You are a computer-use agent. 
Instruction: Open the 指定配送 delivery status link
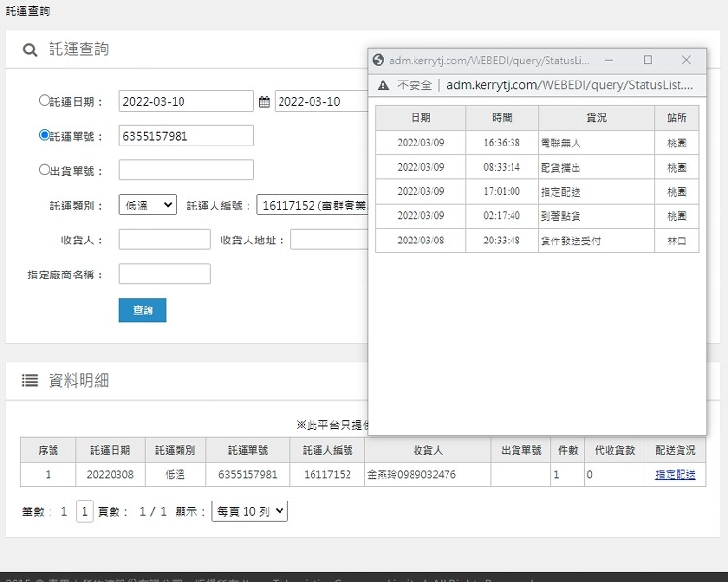675,474
